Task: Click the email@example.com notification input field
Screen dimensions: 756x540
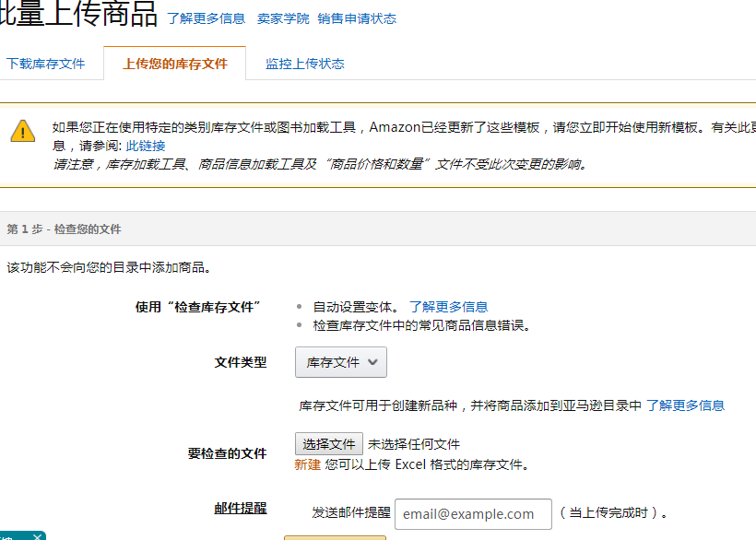Action: (x=473, y=513)
